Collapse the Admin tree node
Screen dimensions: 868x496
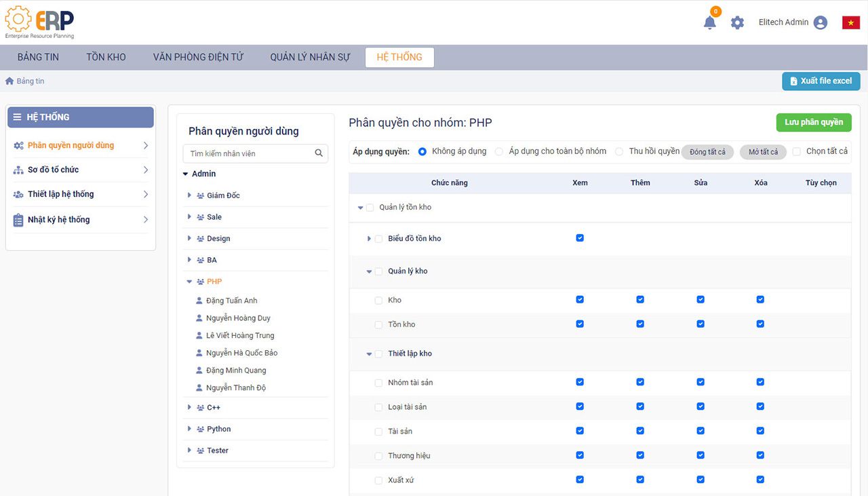[186, 174]
